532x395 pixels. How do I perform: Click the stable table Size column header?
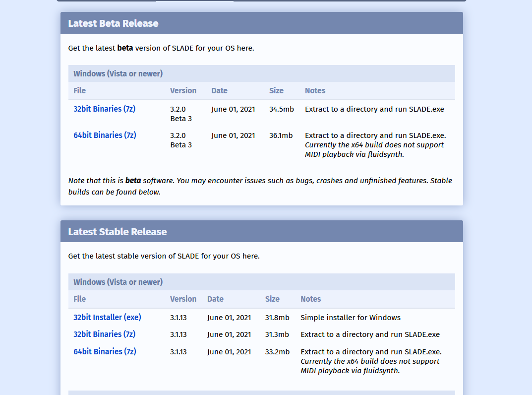click(x=273, y=299)
